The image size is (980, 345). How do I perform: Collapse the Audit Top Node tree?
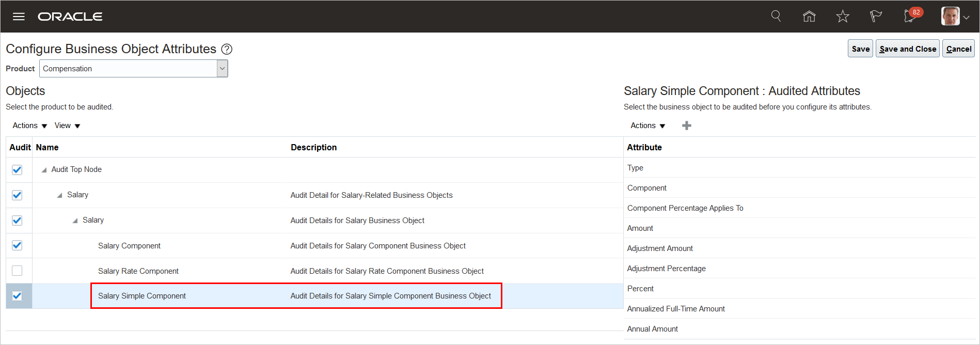[44, 170]
